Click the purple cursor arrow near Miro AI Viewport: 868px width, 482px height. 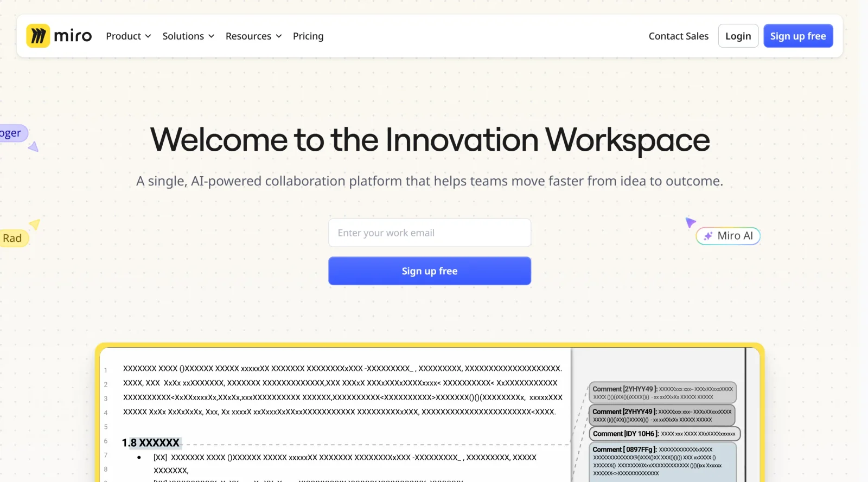pyautogui.click(x=690, y=222)
